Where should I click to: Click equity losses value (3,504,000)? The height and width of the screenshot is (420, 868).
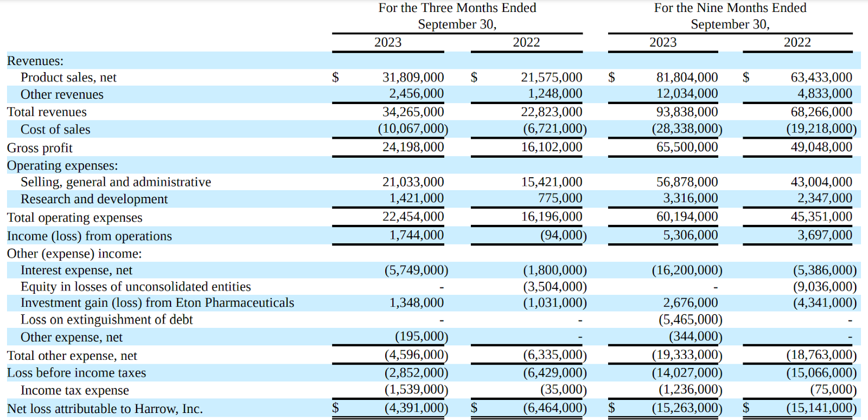555,286
